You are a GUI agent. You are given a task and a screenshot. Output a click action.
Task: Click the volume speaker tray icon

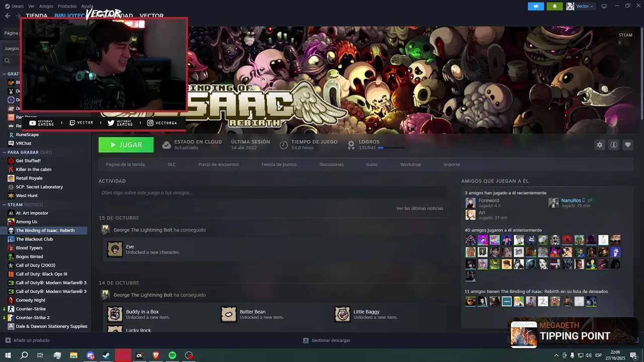pos(588,355)
